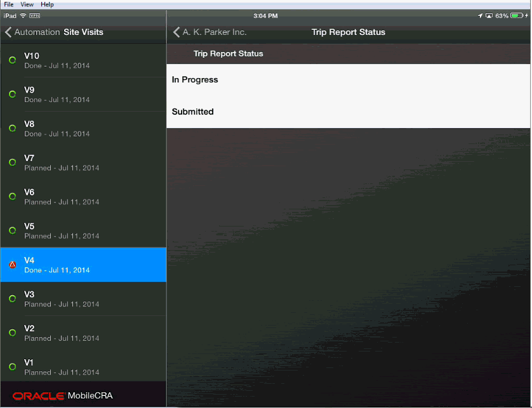Image resolution: width=532 pixels, height=408 pixels.
Task: Click green status circle for V2
Action: click(x=13, y=332)
